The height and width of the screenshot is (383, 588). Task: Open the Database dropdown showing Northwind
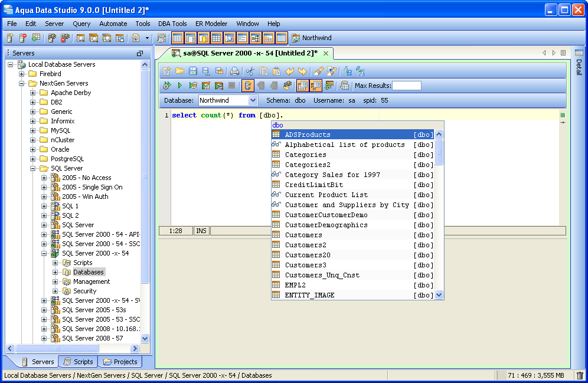tap(253, 101)
